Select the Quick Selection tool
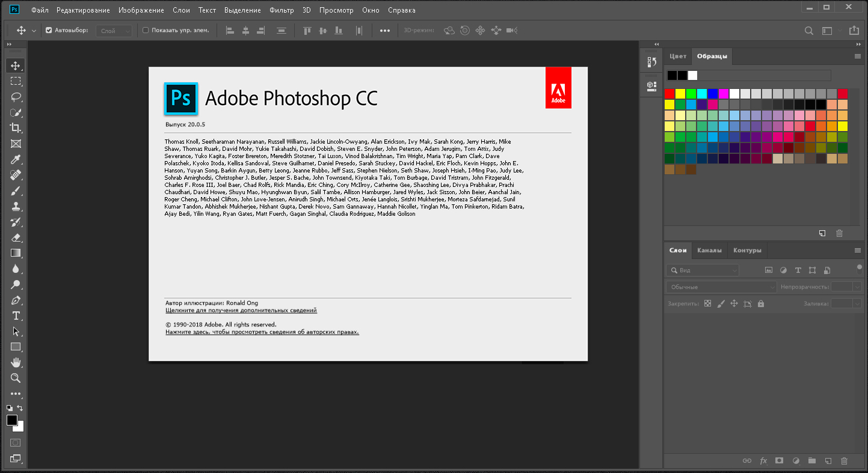The height and width of the screenshot is (473, 868). click(16, 112)
